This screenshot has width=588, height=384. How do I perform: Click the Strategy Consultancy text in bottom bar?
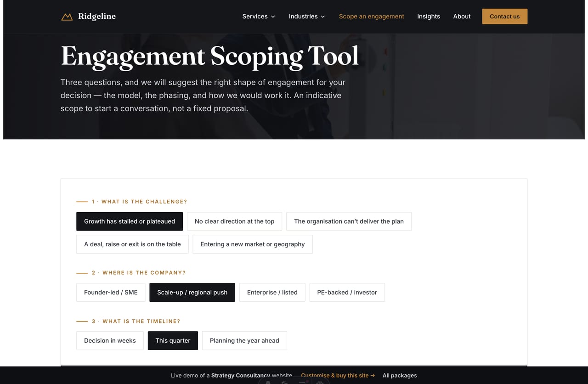[241, 375]
